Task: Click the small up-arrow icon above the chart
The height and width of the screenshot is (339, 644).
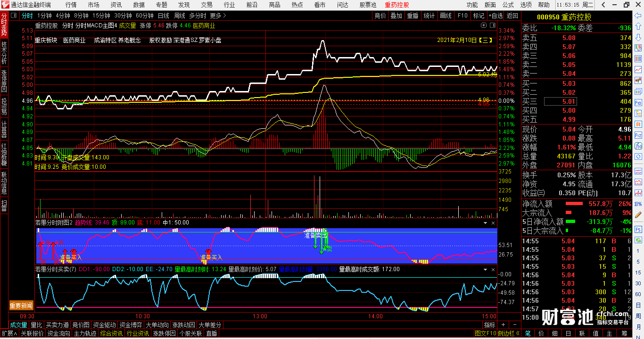Action: (483, 25)
